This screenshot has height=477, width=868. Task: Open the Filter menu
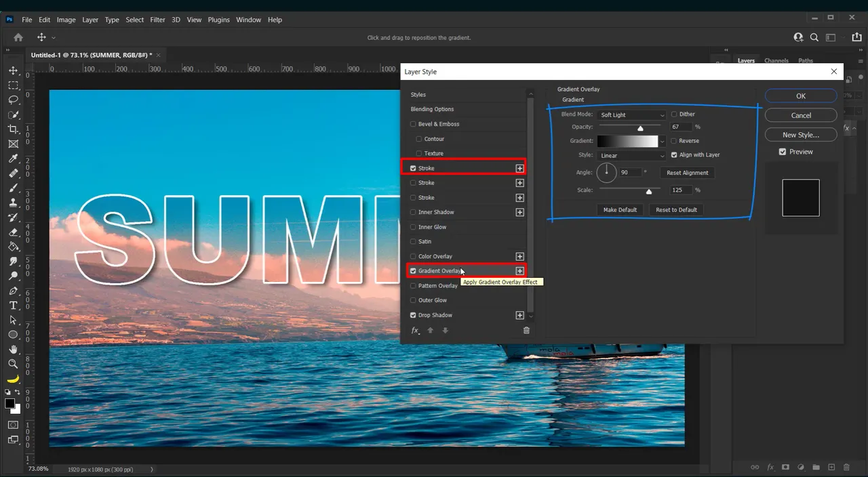coord(157,20)
